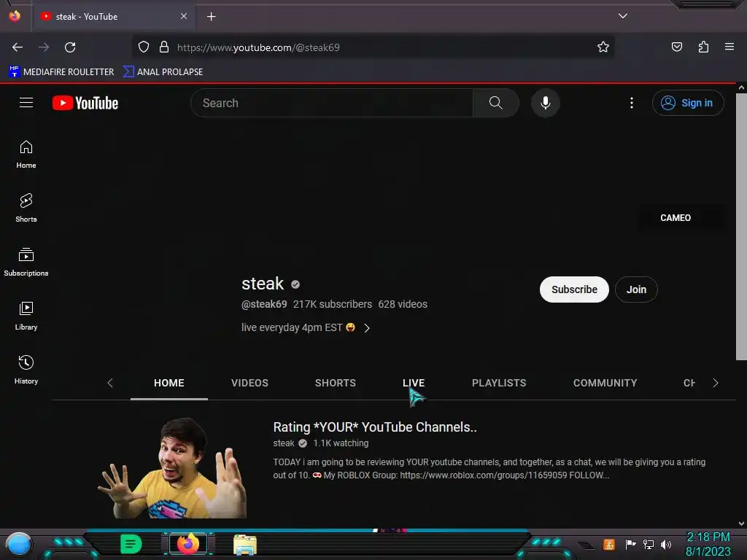Open the second bookmark in the bookmarks bar

(163, 72)
